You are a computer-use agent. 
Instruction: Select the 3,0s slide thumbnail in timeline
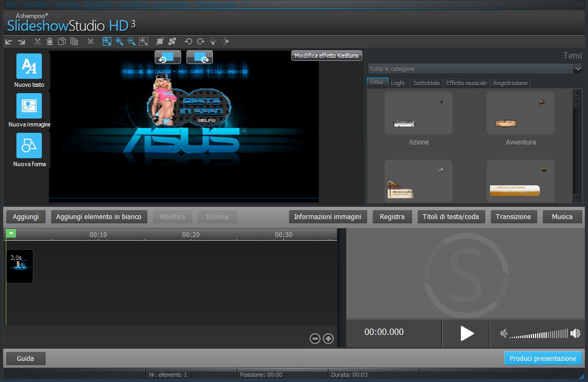coord(20,266)
